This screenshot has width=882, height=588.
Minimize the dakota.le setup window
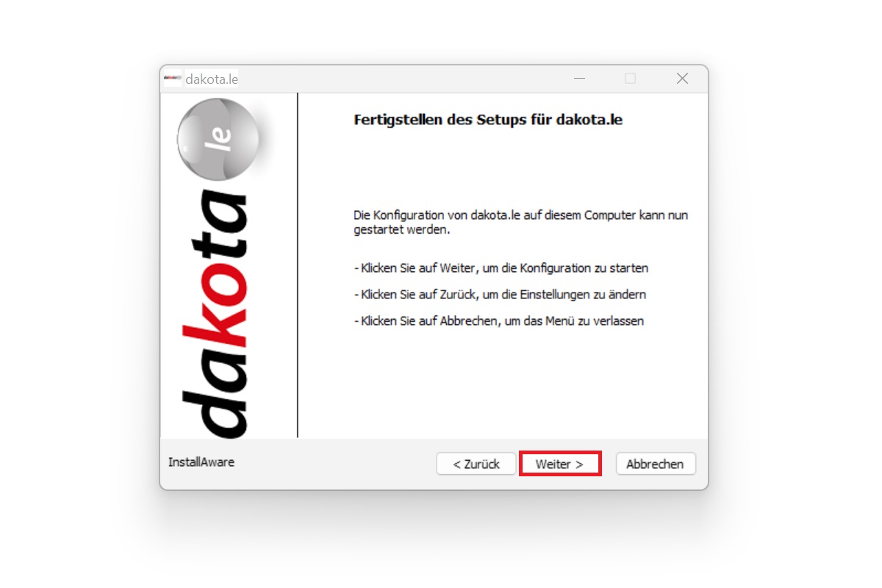click(580, 79)
